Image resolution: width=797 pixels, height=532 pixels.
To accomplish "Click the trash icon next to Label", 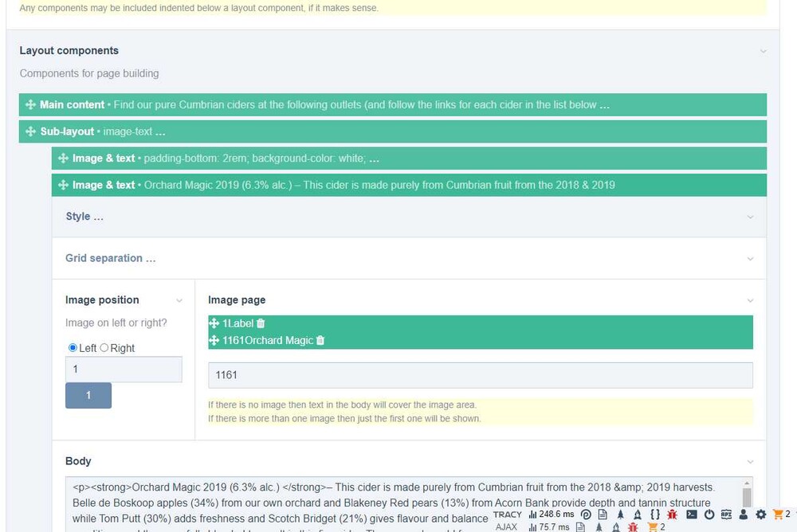I will click(261, 323).
